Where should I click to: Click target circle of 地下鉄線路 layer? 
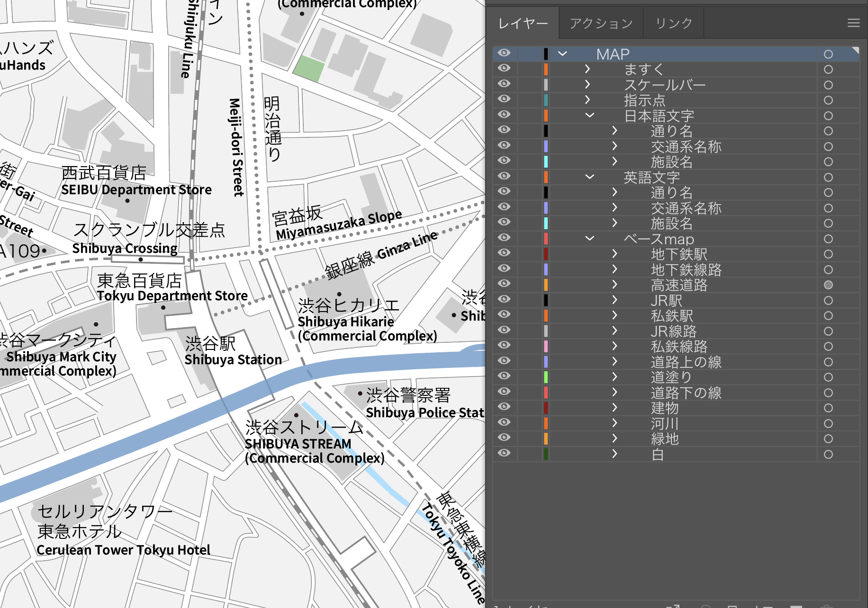[x=828, y=269]
